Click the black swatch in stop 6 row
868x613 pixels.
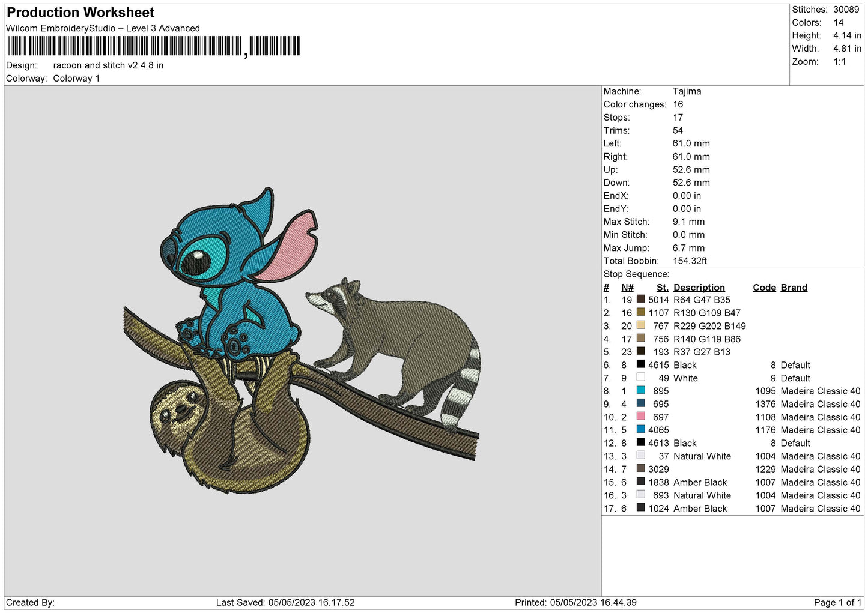coord(640,364)
